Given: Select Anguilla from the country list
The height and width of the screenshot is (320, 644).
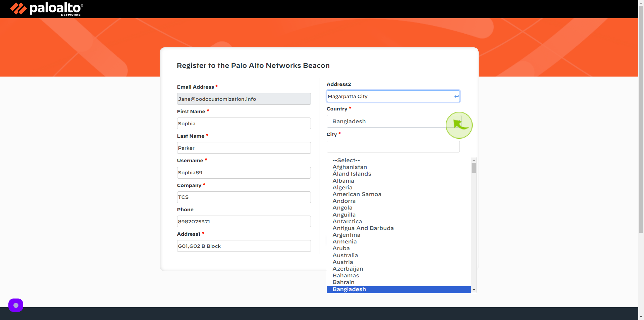Looking at the screenshot, I should tap(399, 215).
